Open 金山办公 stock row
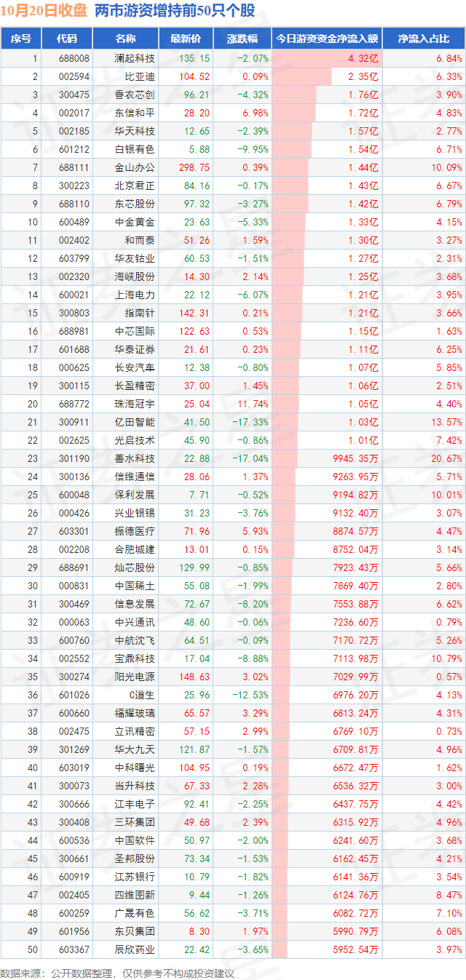Viewport: 466px width, 980px height. coord(233,167)
